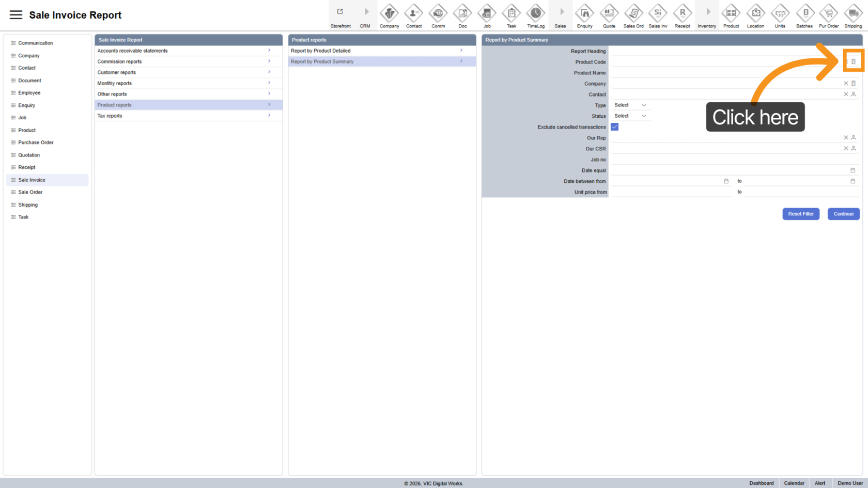Open the hamburger menu icon
This screenshot has width=868, height=488.
tap(16, 15)
